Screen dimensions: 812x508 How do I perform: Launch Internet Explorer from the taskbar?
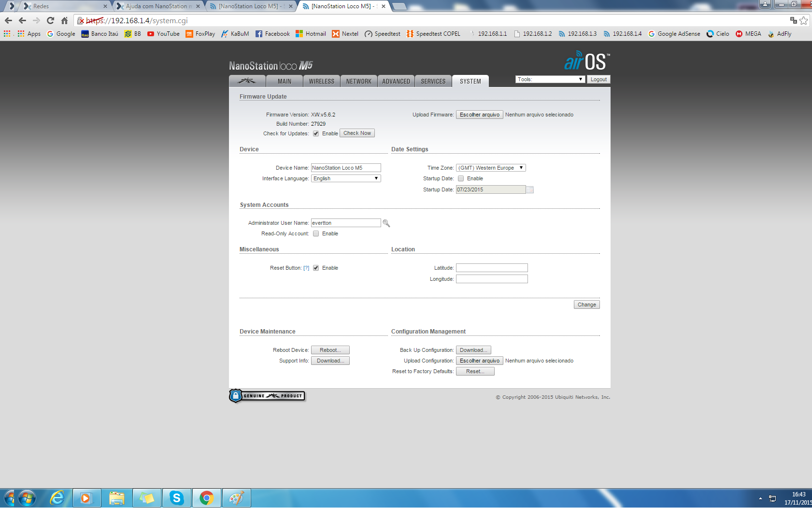pyautogui.click(x=57, y=498)
